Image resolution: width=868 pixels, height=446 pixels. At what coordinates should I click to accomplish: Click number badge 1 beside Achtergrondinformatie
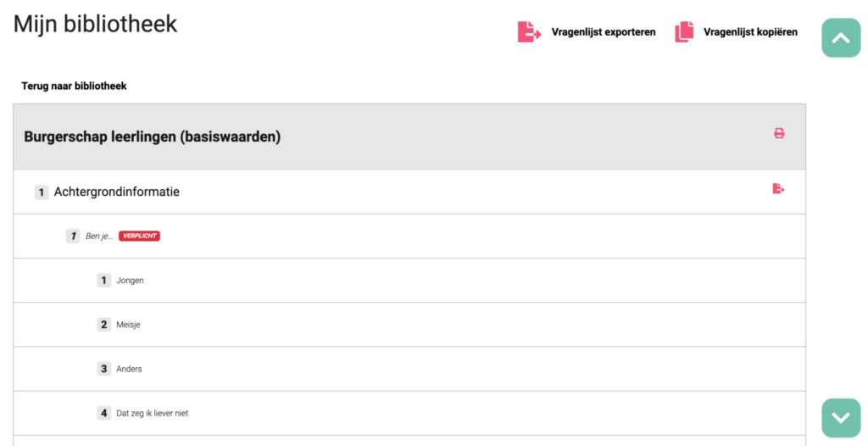(42, 192)
